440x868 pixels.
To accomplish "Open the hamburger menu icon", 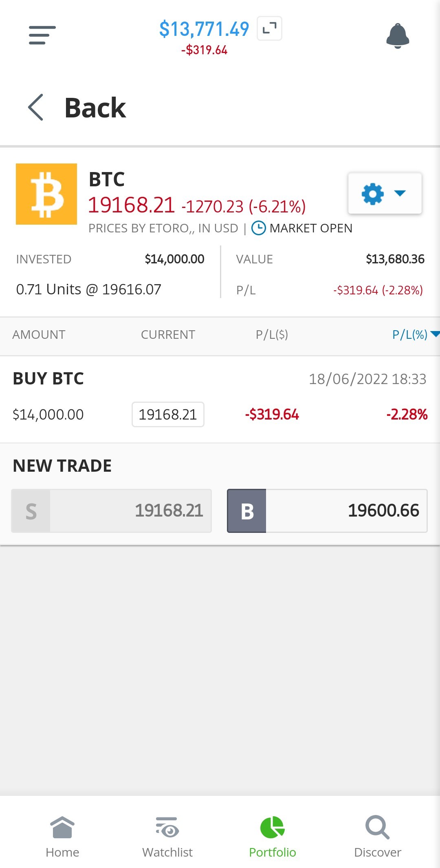I will click(42, 35).
